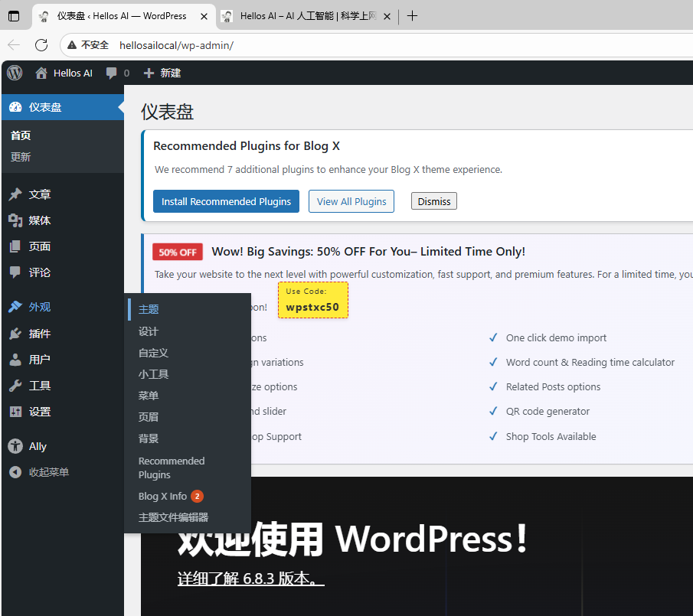This screenshot has height=616, width=693.
Task: Click the Ally accessibility icon
Action: coord(15,446)
